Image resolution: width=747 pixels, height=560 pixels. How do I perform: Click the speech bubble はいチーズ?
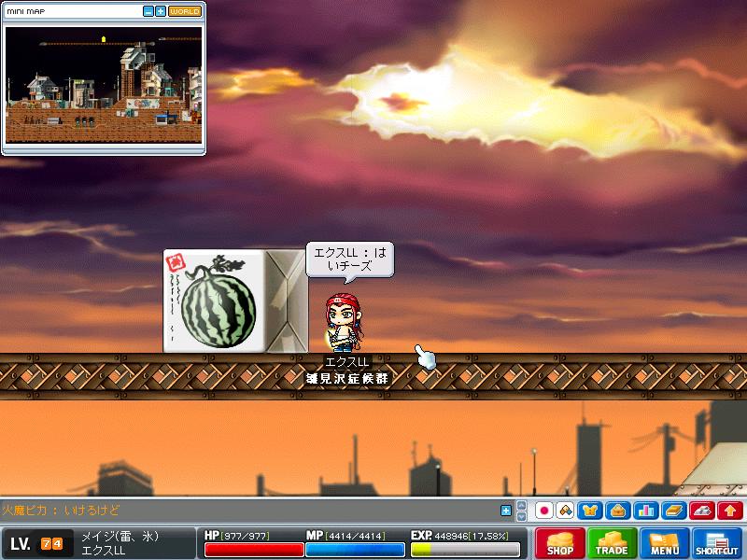349,259
